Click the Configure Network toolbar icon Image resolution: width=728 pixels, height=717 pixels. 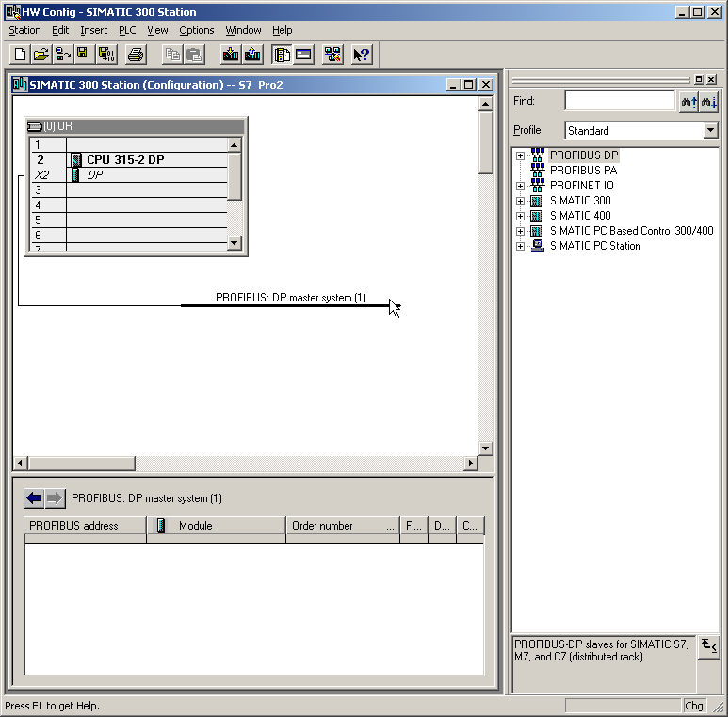(x=332, y=55)
